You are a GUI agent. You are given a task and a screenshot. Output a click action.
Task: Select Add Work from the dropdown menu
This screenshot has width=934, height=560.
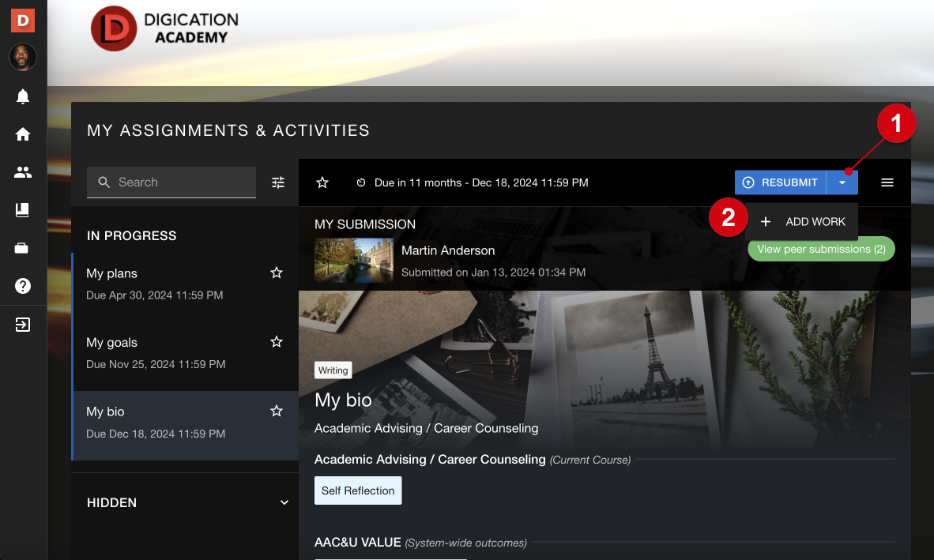tap(802, 222)
